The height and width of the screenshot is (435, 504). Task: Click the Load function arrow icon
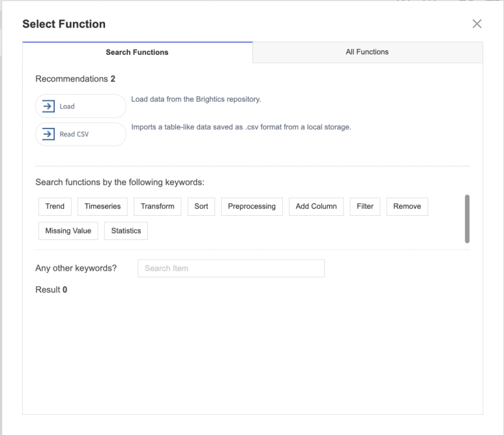(x=49, y=106)
